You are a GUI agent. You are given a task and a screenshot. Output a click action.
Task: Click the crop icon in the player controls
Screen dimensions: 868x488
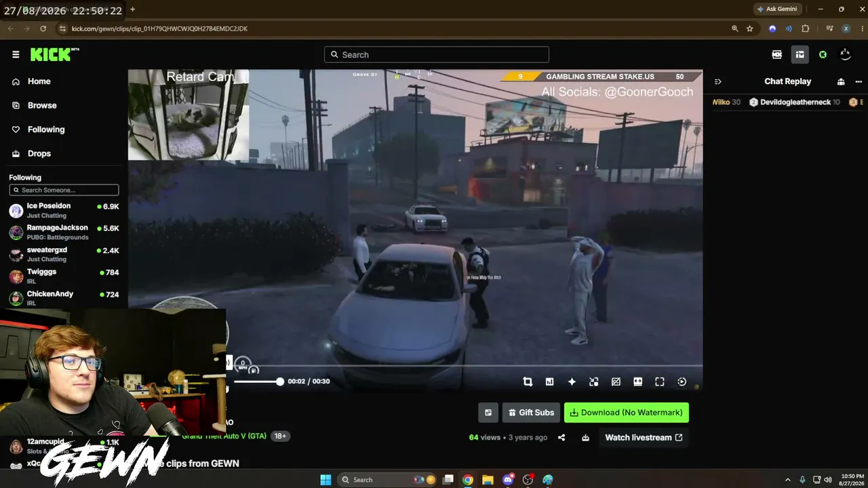pyautogui.click(x=528, y=382)
